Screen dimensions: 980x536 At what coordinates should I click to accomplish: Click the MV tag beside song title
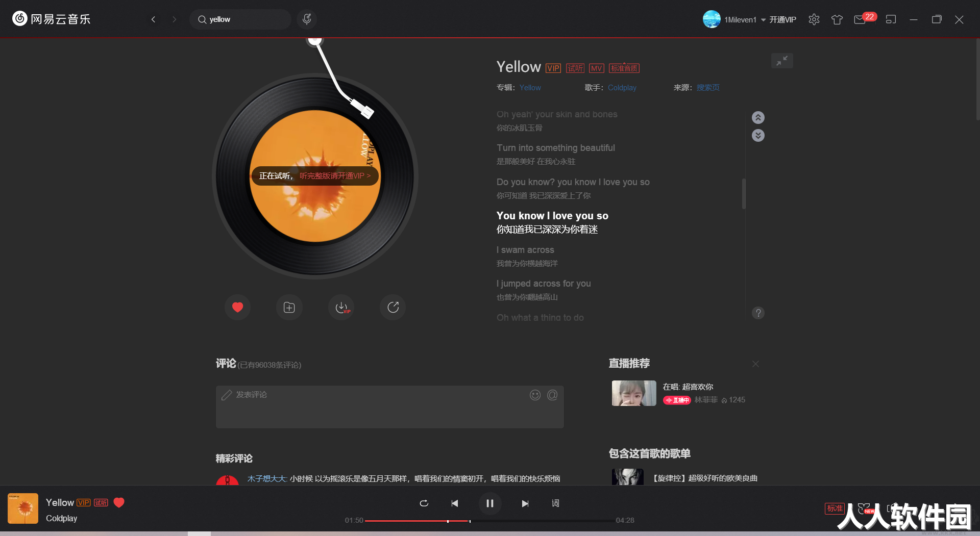(x=597, y=68)
